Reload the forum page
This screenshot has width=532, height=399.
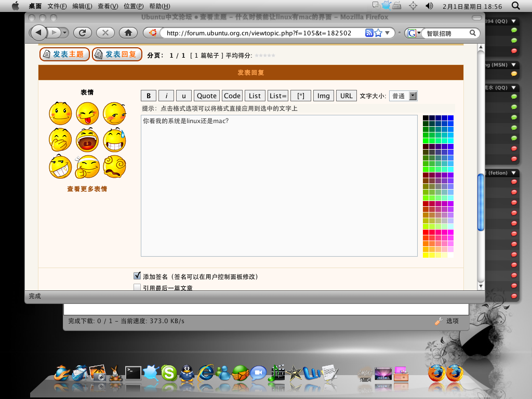(x=83, y=33)
